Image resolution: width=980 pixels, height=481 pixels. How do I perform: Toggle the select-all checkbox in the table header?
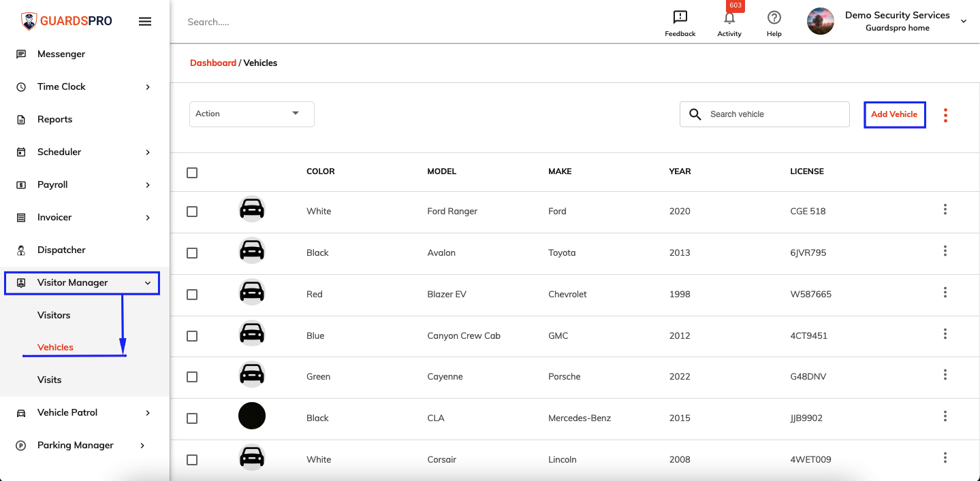(192, 173)
